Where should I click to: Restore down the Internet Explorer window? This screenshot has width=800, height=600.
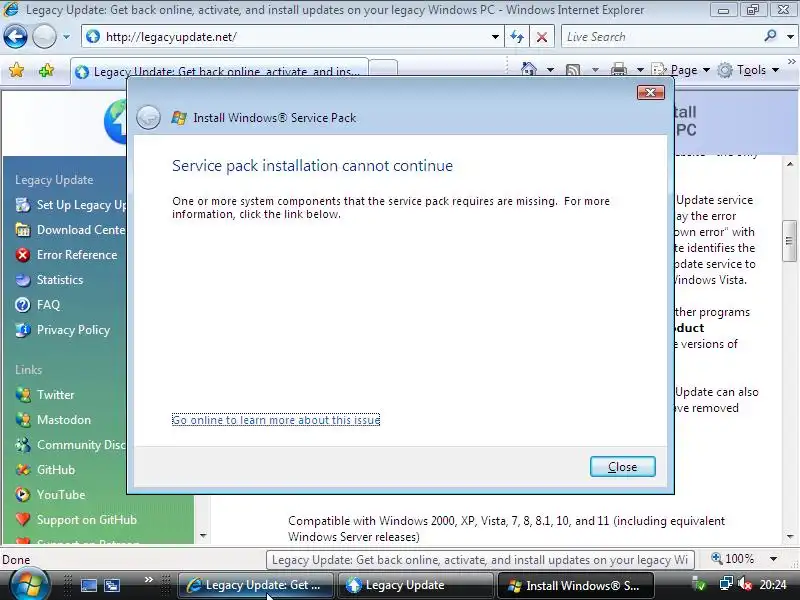(x=753, y=10)
